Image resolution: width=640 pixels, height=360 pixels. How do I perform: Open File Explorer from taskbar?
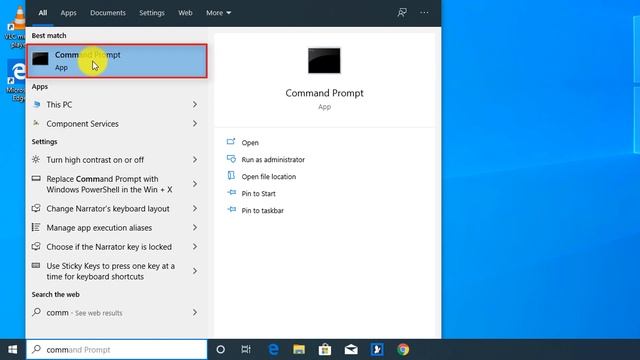tap(299, 349)
